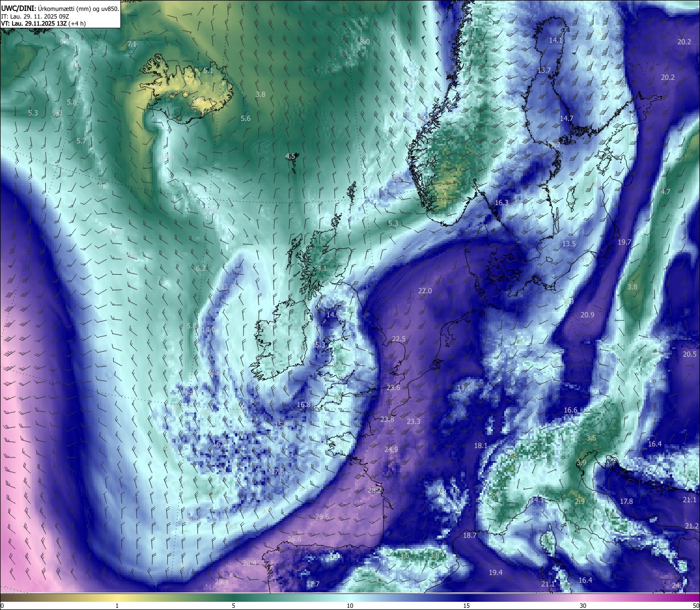Click the 18.1 value label
Image resolution: width=700 pixels, height=610 pixels.
pyautogui.click(x=481, y=446)
